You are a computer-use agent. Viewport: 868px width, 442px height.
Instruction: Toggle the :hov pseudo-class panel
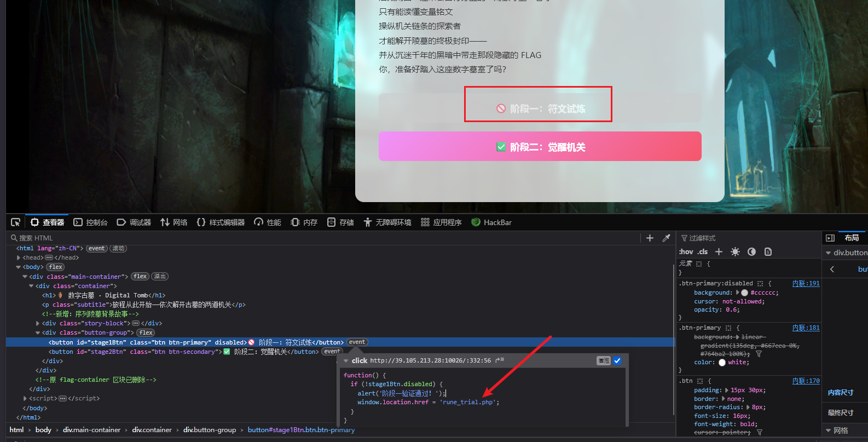pyautogui.click(x=686, y=252)
